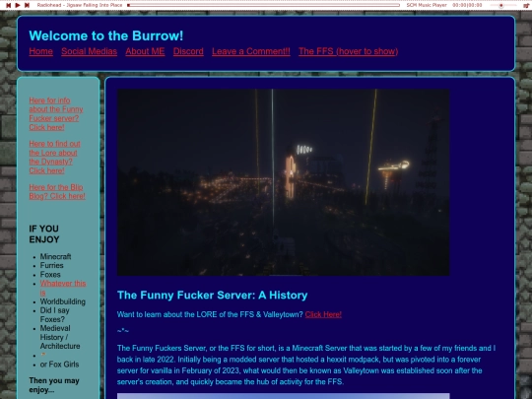Viewport: 532px width, 399px height.
Task: Click the Minecraft list item
Action: pos(55,256)
